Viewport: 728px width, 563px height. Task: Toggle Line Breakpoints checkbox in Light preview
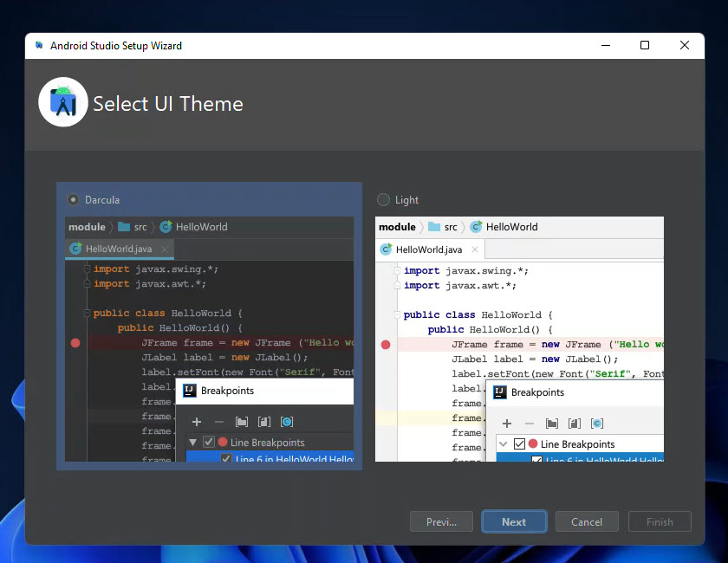pyautogui.click(x=519, y=443)
